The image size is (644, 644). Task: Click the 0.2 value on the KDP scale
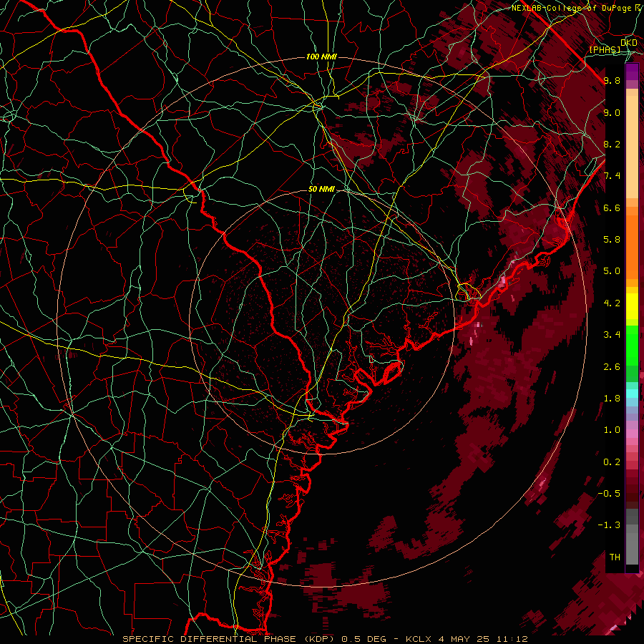pyautogui.click(x=612, y=462)
